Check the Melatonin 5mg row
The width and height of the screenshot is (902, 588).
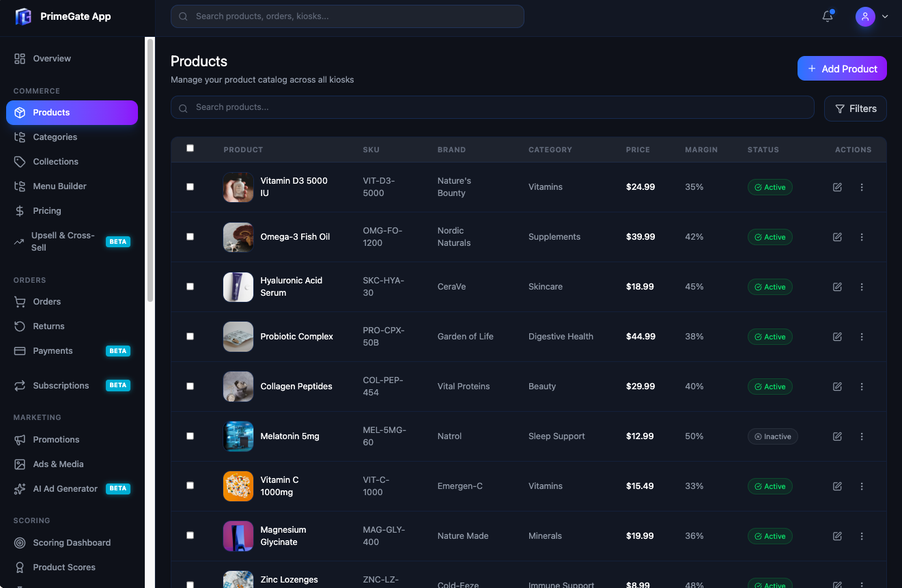click(190, 436)
